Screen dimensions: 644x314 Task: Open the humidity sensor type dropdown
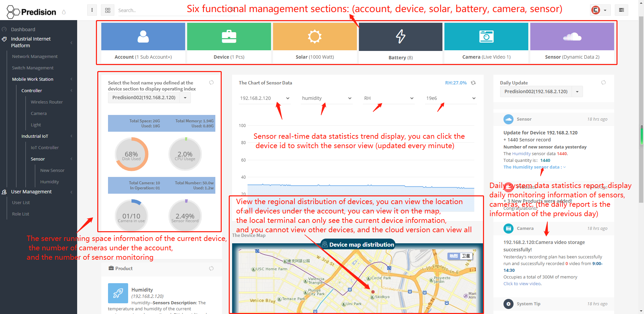(327, 98)
